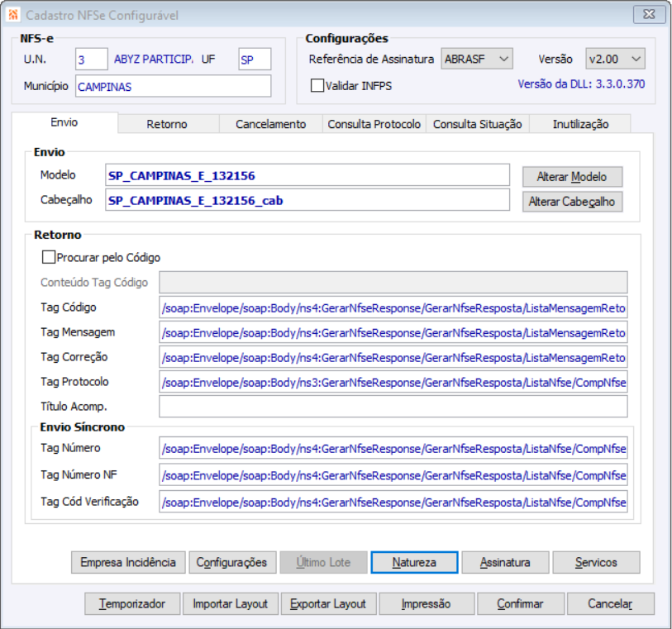Click the Tag Cód Verificação input field
This screenshot has width=672, height=629.
coord(393,502)
